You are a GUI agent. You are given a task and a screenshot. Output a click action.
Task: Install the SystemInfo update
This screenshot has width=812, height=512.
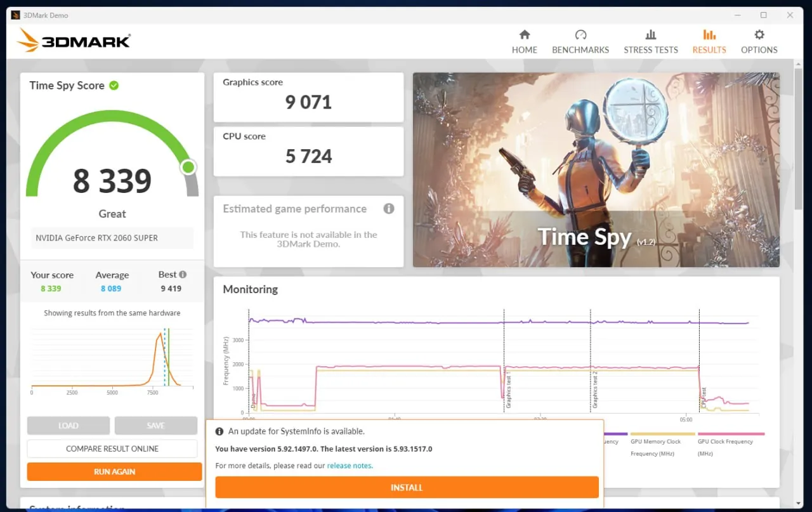click(407, 487)
